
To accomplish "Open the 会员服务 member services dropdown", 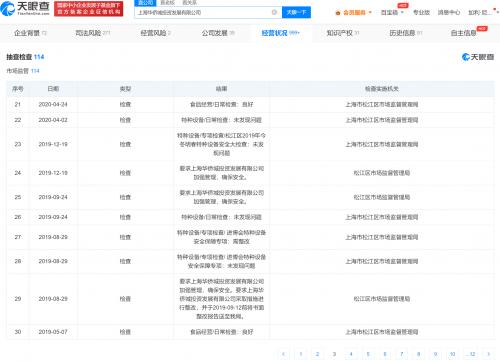I will [353, 13].
